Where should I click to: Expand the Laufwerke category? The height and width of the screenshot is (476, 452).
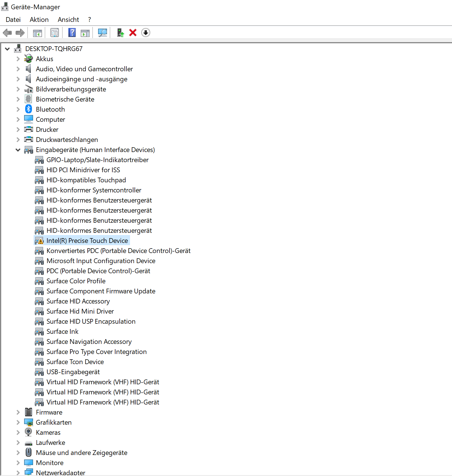pyautogui.click(x=18, y=442)
